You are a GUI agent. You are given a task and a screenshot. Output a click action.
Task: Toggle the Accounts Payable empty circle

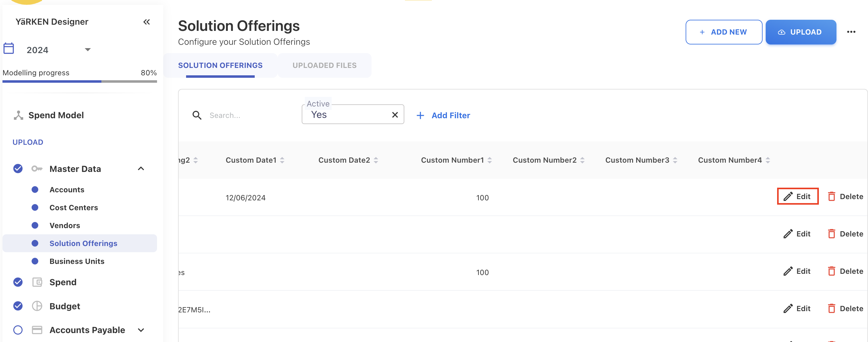click(18, 330)
